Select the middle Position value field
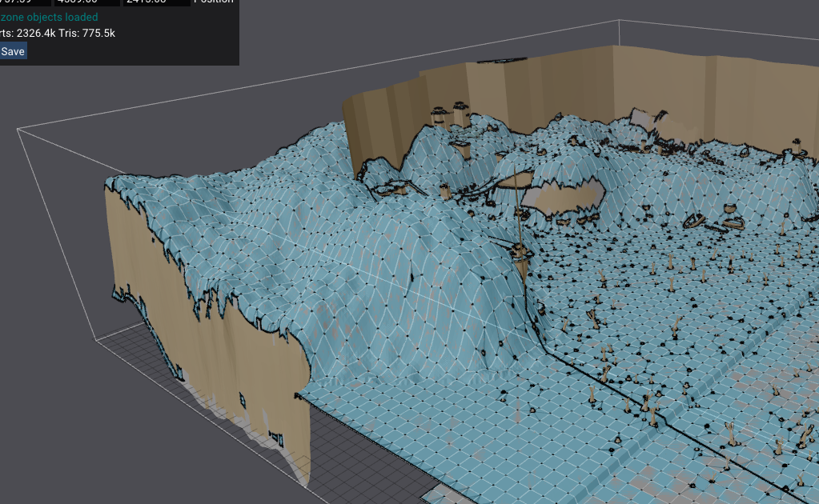 (x=88, y=2)
